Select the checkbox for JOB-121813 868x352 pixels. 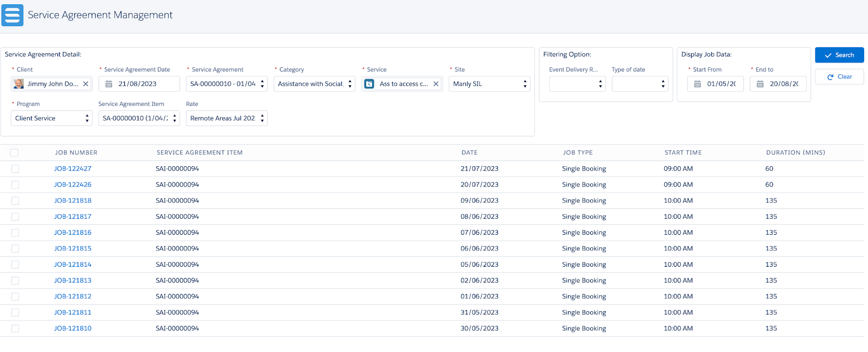pos(15,281)
